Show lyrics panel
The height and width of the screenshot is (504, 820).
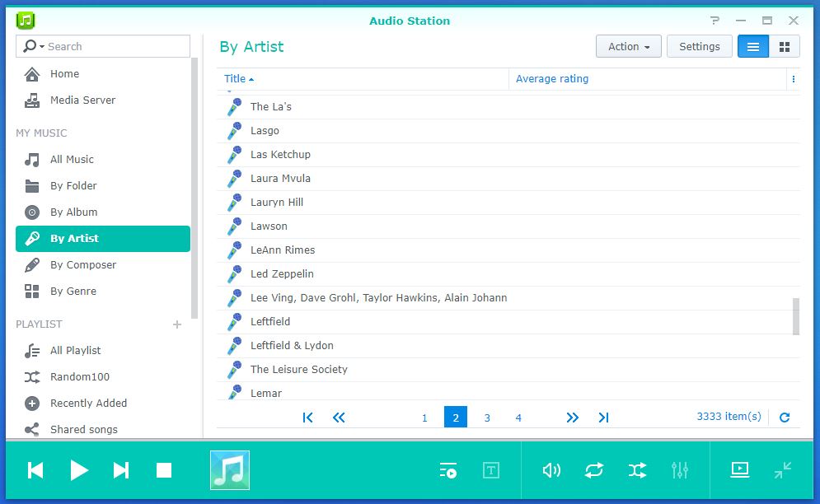click(x=491, y=470)
